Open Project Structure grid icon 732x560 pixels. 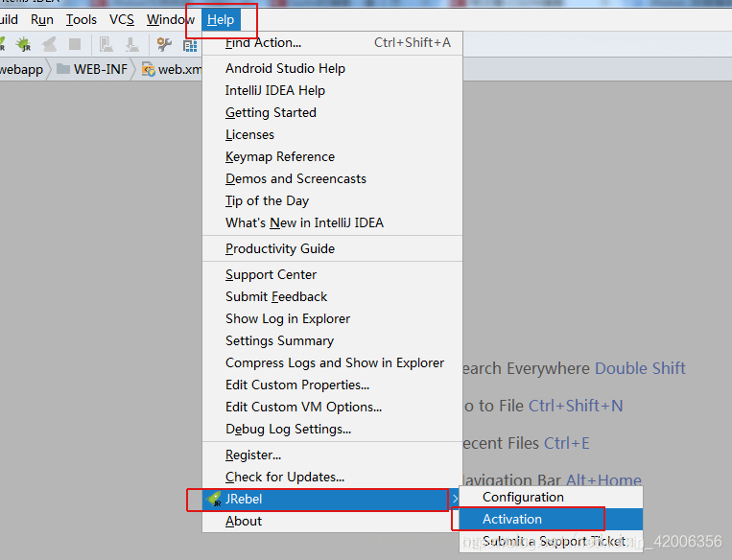tap(190, 46)
